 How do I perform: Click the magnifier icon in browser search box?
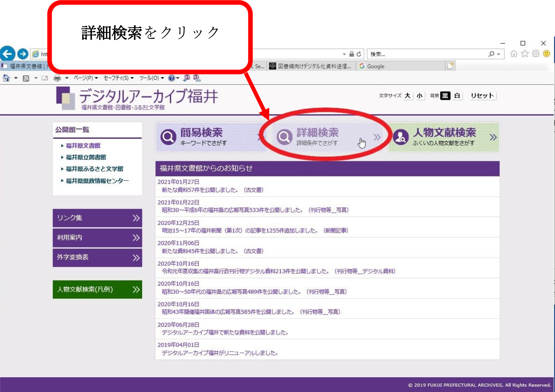point(491,54)
